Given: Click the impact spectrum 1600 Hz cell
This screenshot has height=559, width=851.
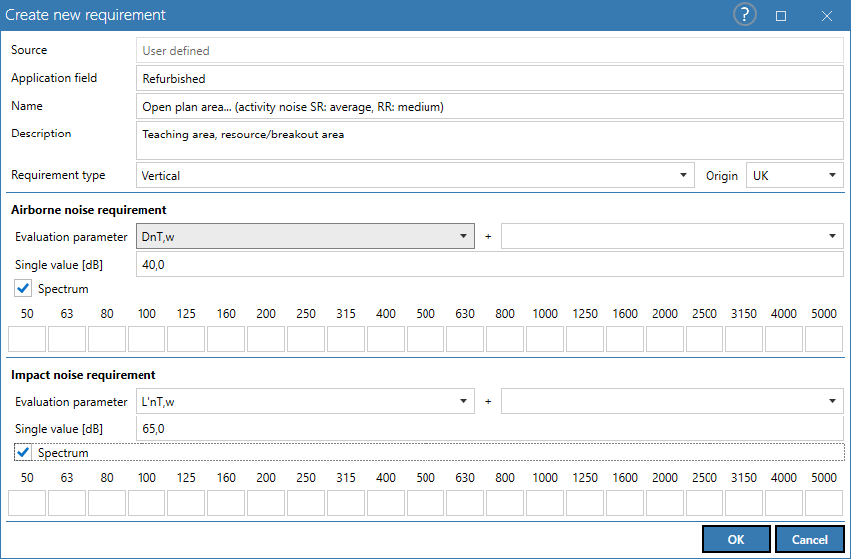Looking at the screenshot, I should pyautogui.click(x=625, y=503).
